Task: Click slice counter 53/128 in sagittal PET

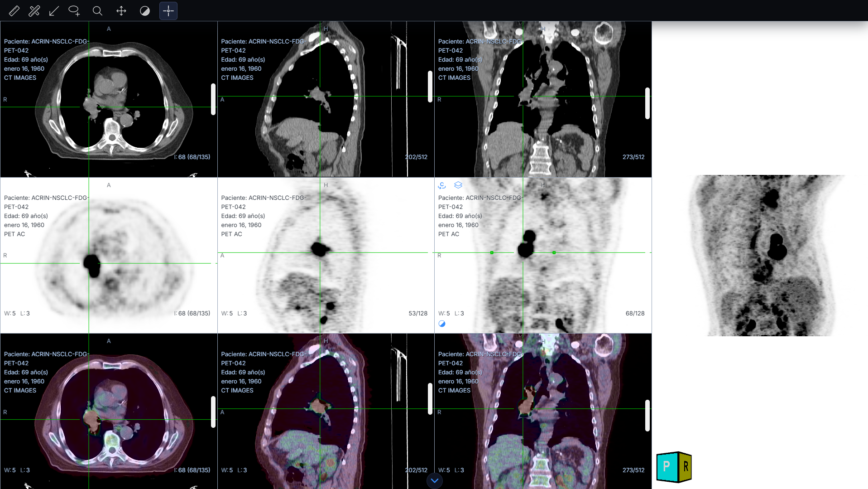Action: [x=418, y=313]
